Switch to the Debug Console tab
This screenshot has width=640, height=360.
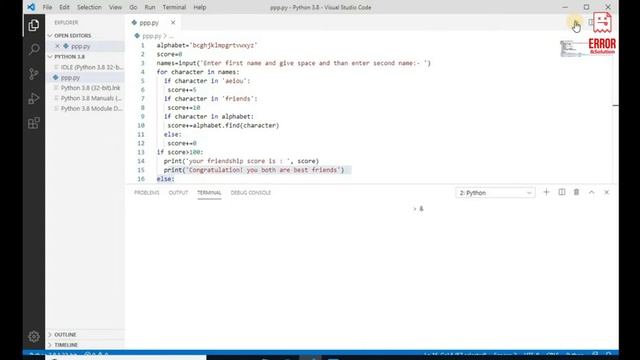click(251, 193)
